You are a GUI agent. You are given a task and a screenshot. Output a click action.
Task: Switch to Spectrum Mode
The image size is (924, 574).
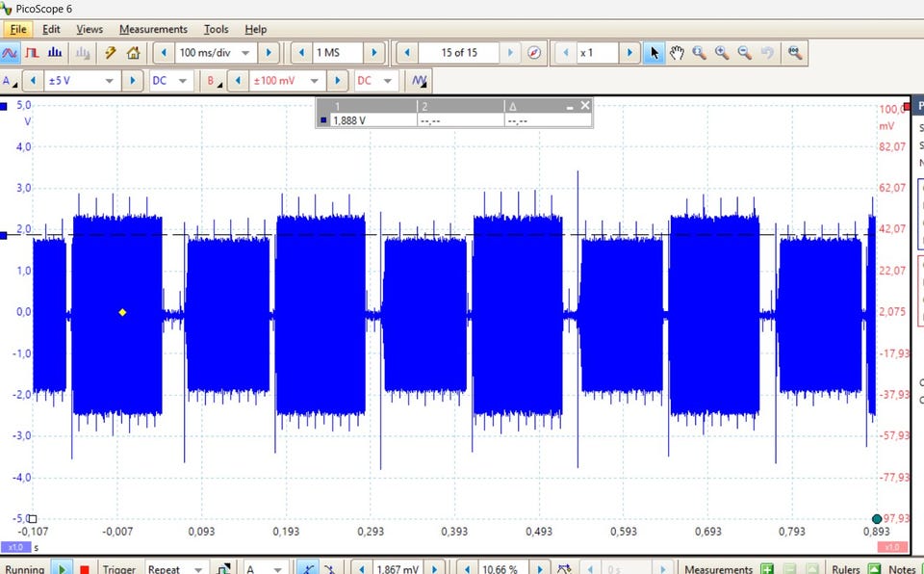[55, 53]
